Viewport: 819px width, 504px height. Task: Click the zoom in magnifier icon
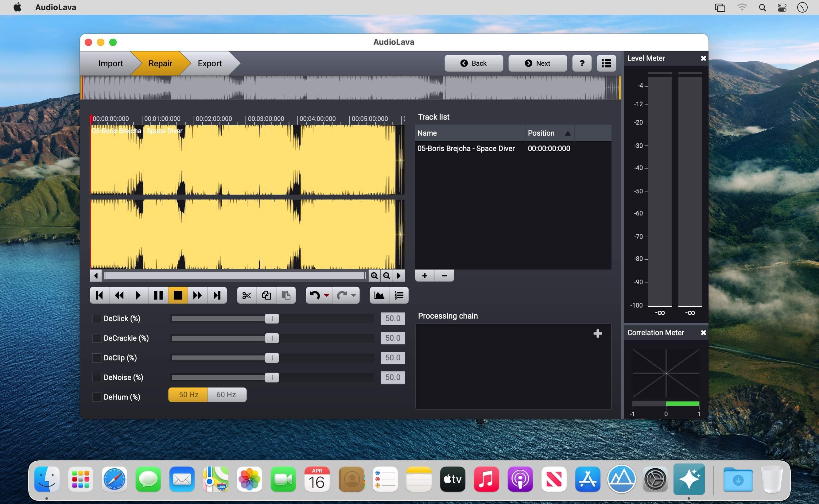point(374,275)
